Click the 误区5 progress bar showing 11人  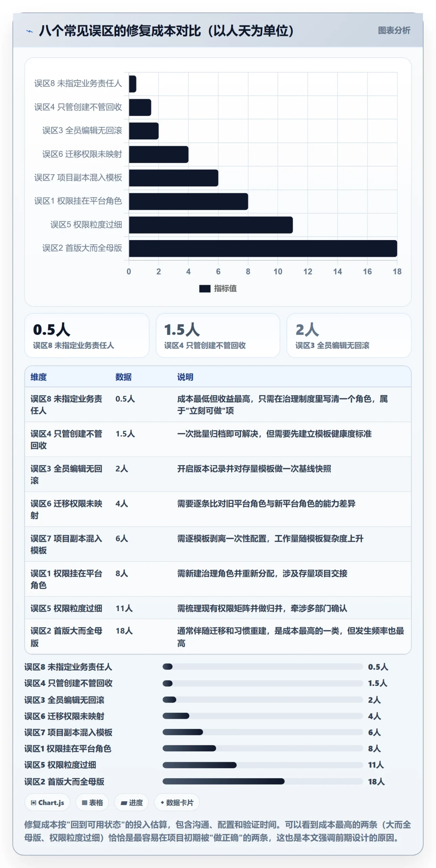pos(263,765)
